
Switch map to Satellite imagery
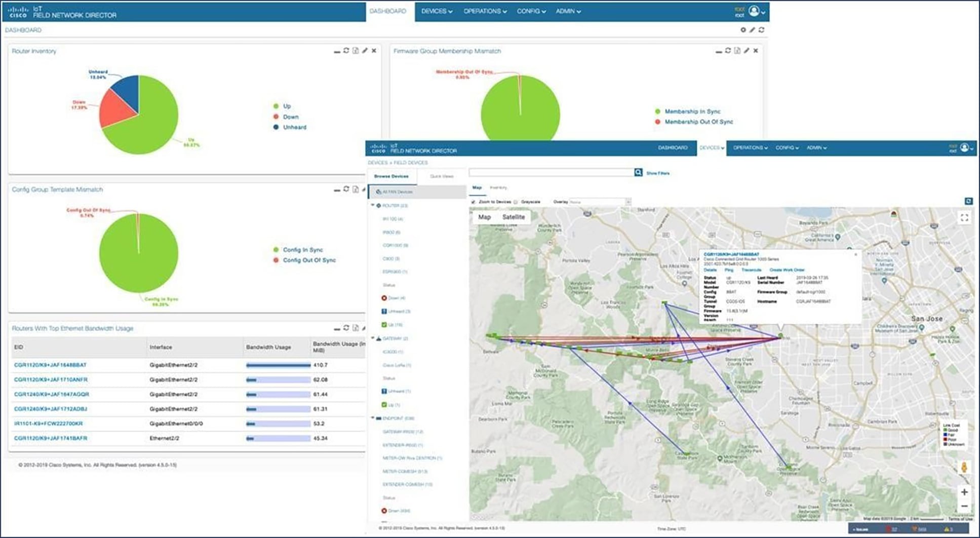coord(513,217)
